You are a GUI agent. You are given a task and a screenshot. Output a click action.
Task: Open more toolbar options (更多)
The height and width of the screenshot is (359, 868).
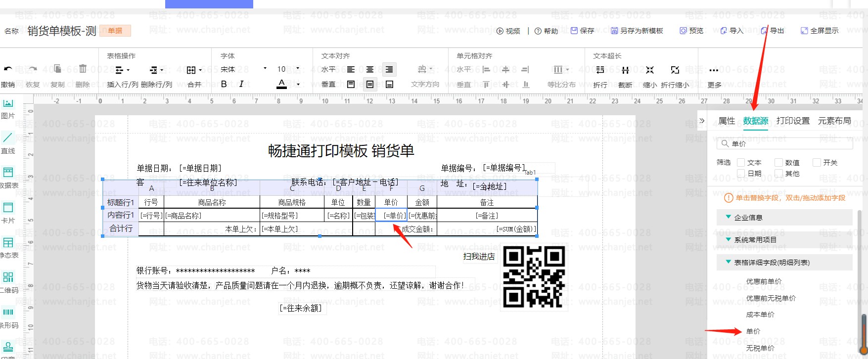click(x=714, y=77)
